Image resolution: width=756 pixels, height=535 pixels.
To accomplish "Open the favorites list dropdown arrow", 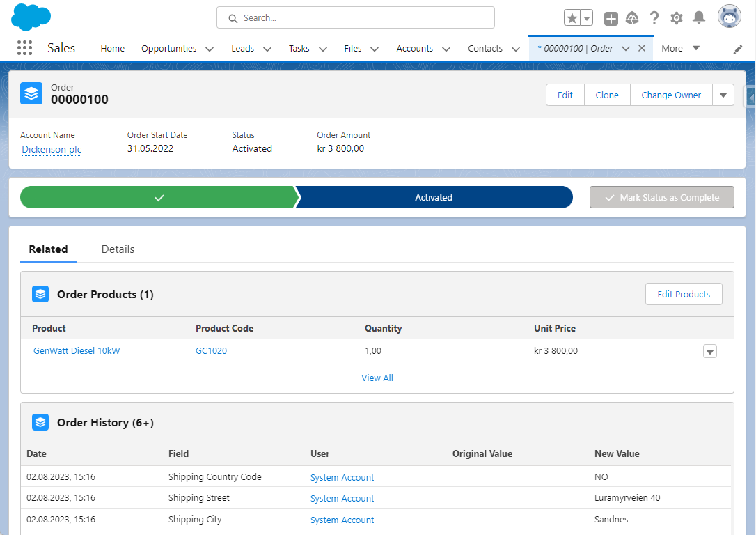I will pos(587,18).
